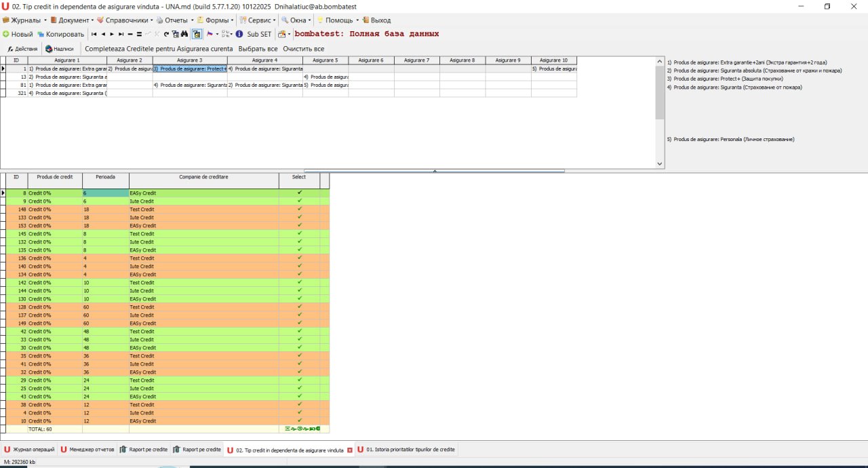Click the blue info icon

[239, 34]
